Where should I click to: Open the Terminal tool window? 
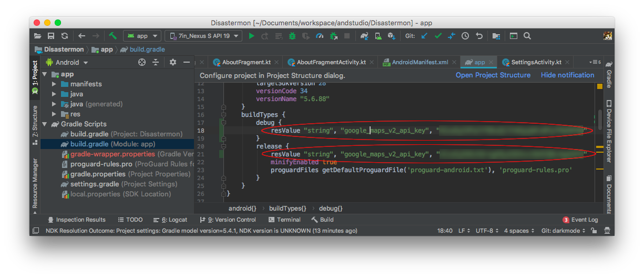pyautogui.click(x=284, y=220)
